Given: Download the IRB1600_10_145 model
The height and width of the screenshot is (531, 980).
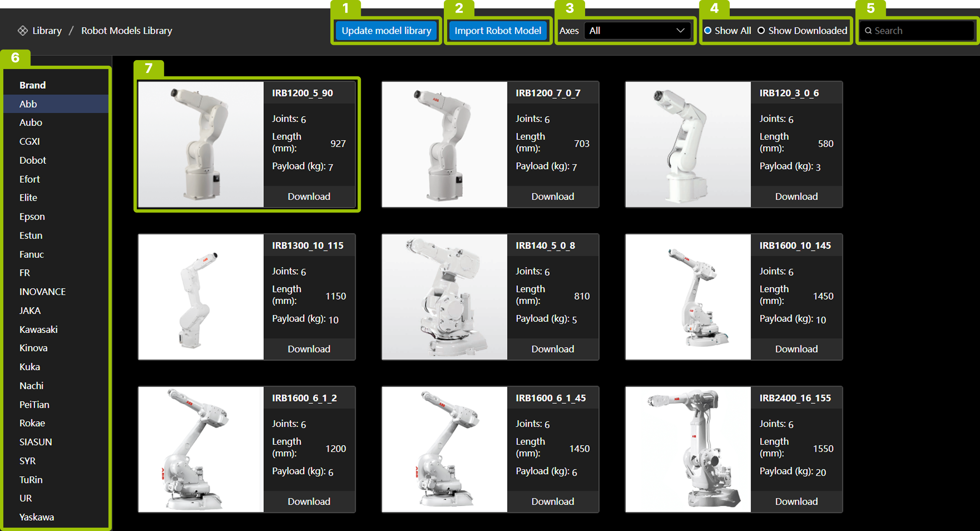Looking at the screenshot, I should [x=796, y=349].
